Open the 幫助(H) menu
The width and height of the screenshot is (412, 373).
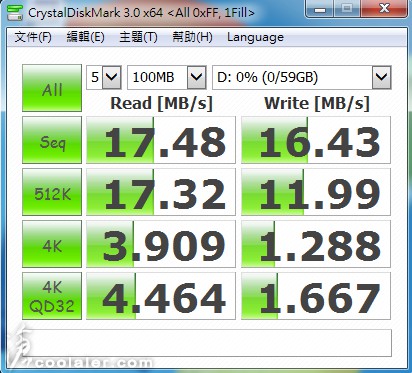coord(192,37)
